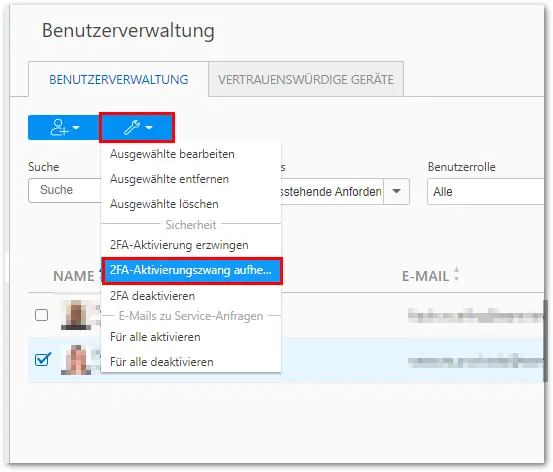This screenshot has height=472, width=553.
Task: Uncheck the second user's checkbox
Action: [42, 359]
